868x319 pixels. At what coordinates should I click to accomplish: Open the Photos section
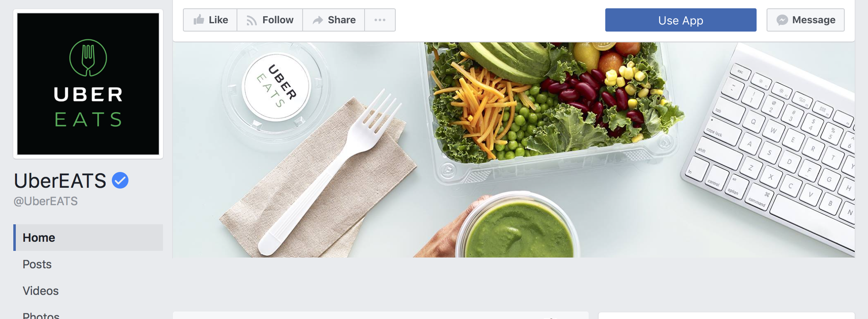pyautogui.click(x=41, y=316)
